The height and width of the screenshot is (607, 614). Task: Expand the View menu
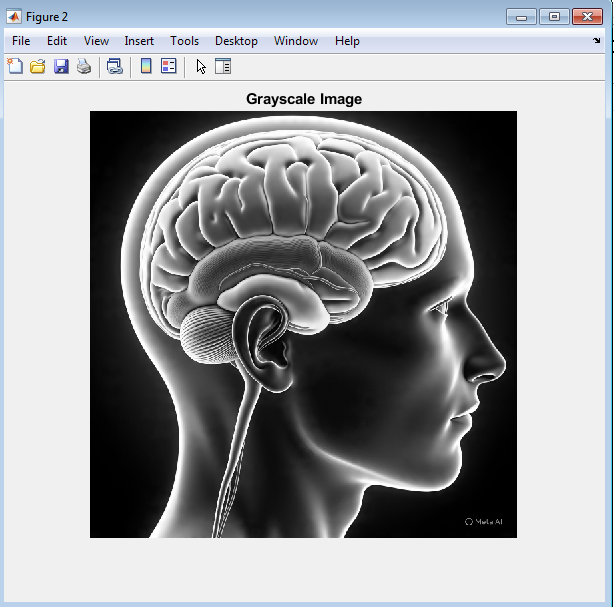coord(96,41)
